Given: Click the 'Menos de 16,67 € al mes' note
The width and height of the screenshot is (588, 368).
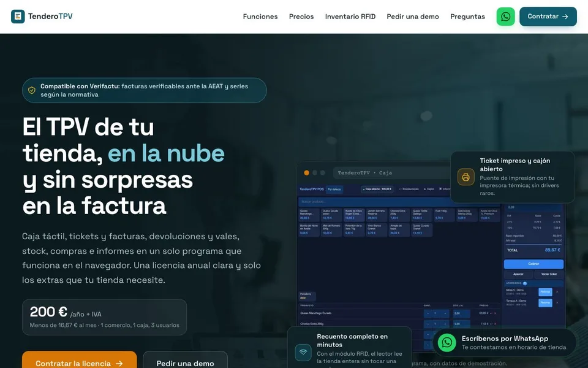Looking at the screenshot, I should pos(104,325).
